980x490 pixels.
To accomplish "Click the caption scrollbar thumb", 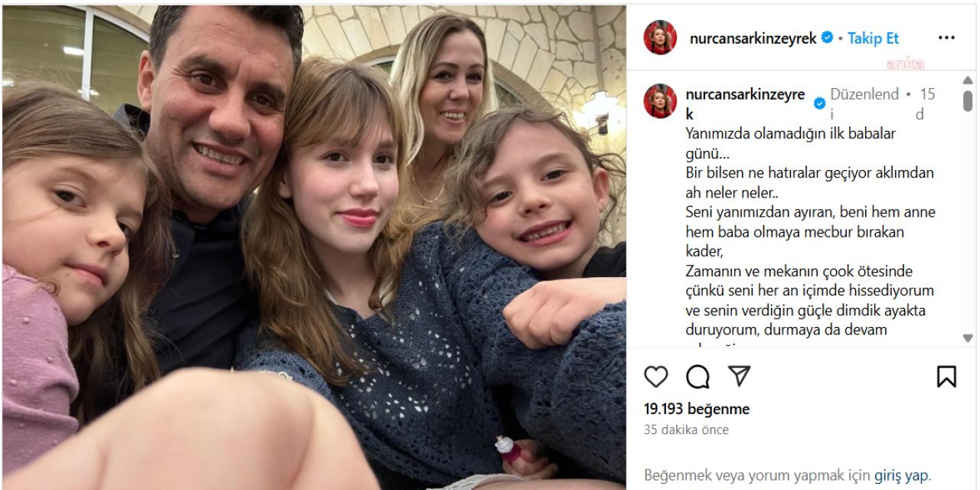I will tap(968, 102).
